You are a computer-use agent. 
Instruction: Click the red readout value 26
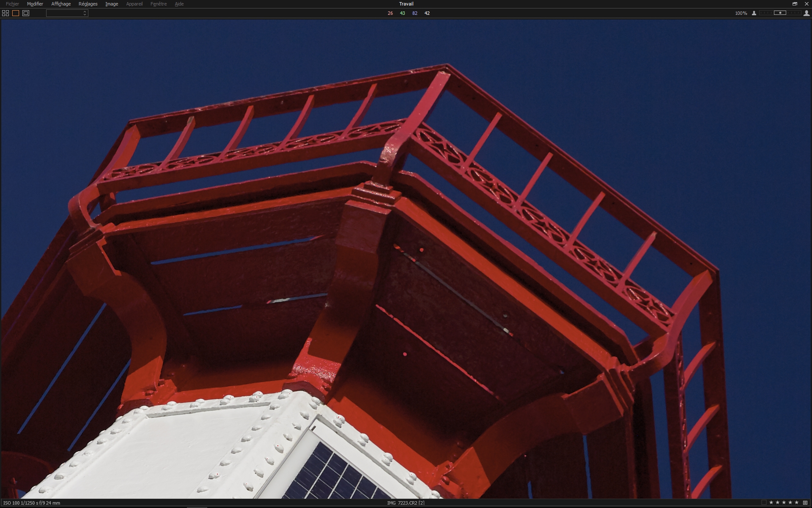[390, 13]
